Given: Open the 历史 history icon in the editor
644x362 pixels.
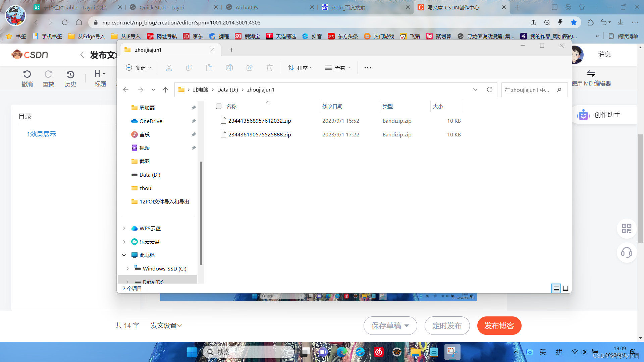Looking at the screenshot, I should pyautogui.click(x=70, y=78).
